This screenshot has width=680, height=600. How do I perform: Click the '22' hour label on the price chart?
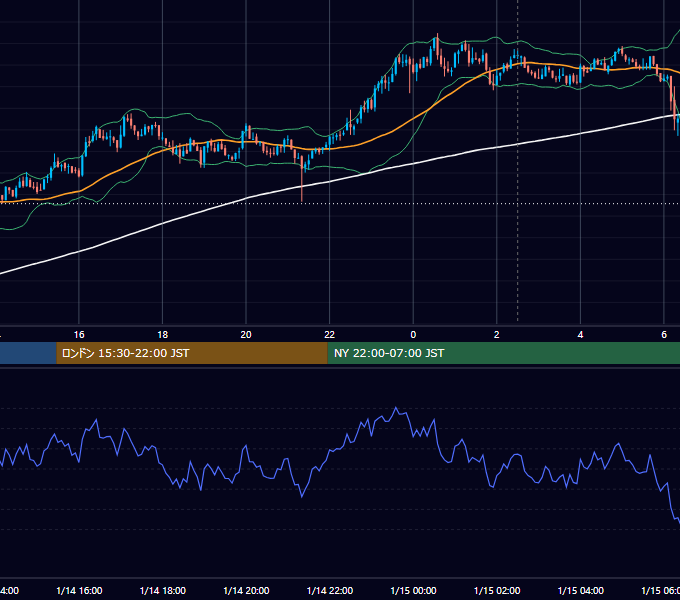click(x=330, y=335)
